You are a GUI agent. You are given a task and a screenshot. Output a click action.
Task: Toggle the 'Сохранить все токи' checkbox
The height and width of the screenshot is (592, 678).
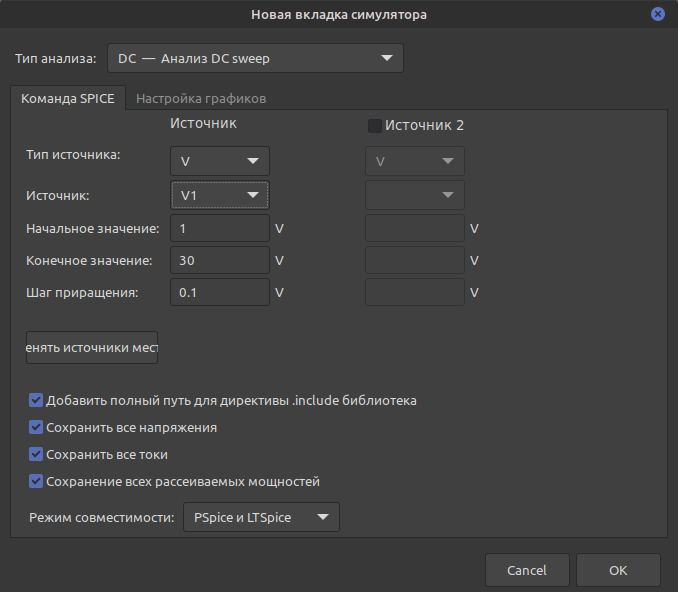37,455
